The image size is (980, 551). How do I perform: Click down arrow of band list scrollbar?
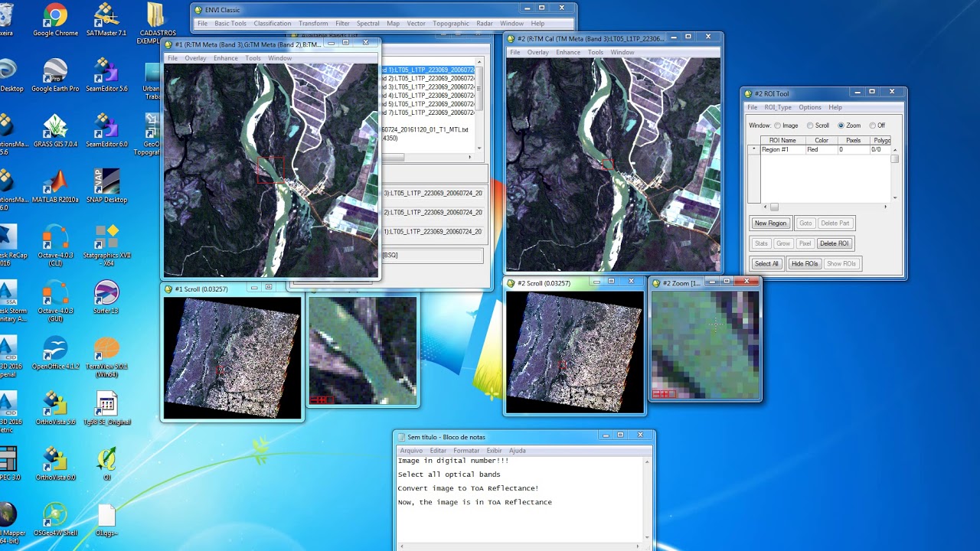pos(479,148)
